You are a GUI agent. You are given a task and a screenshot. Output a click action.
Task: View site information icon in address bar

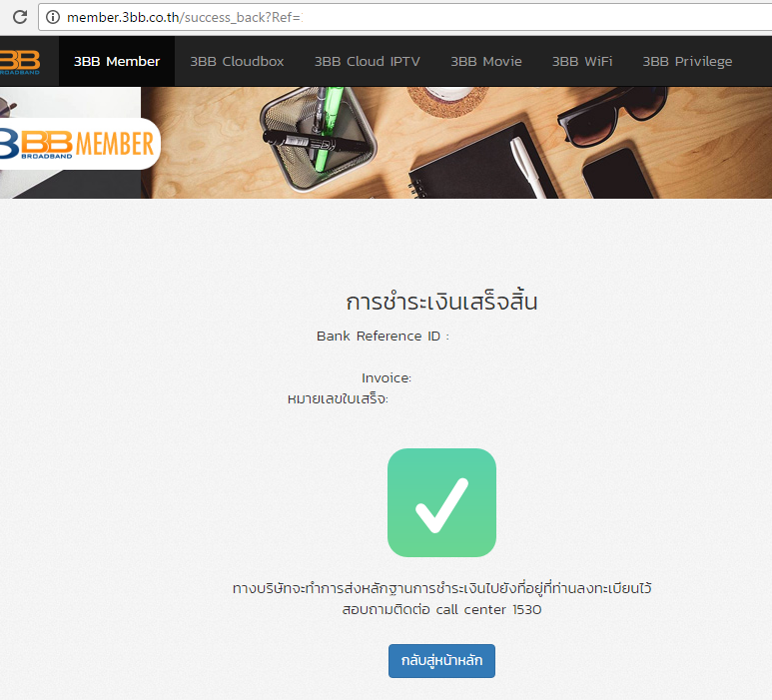[53, 17]
